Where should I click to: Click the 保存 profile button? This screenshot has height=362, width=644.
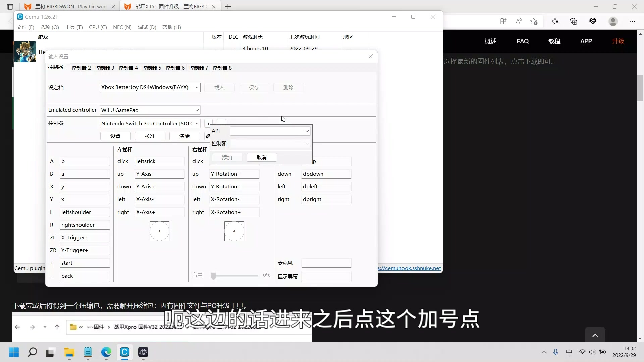pos(254,87)
